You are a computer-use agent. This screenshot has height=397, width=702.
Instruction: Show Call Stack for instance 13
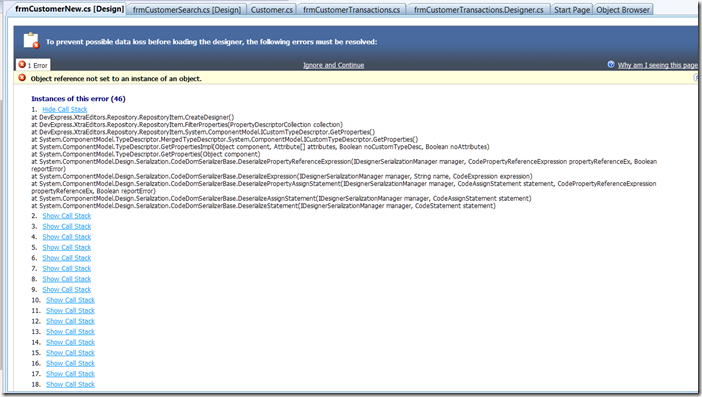[70, 332]
